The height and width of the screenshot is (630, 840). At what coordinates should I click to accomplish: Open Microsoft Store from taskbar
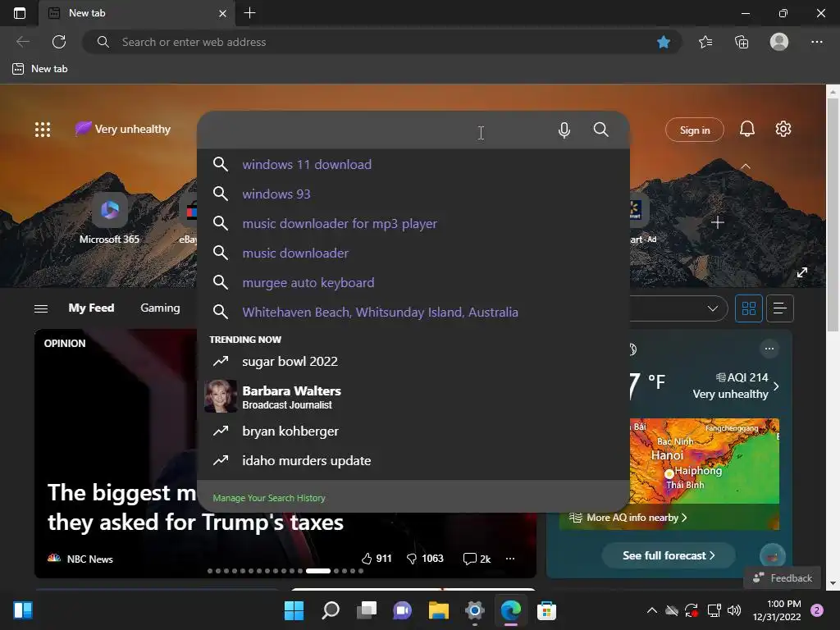click(x=546, y=610)
